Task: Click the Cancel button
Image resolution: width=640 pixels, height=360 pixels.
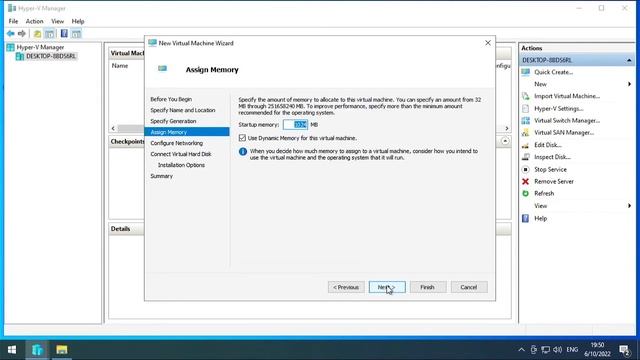Action: point(469,287)
